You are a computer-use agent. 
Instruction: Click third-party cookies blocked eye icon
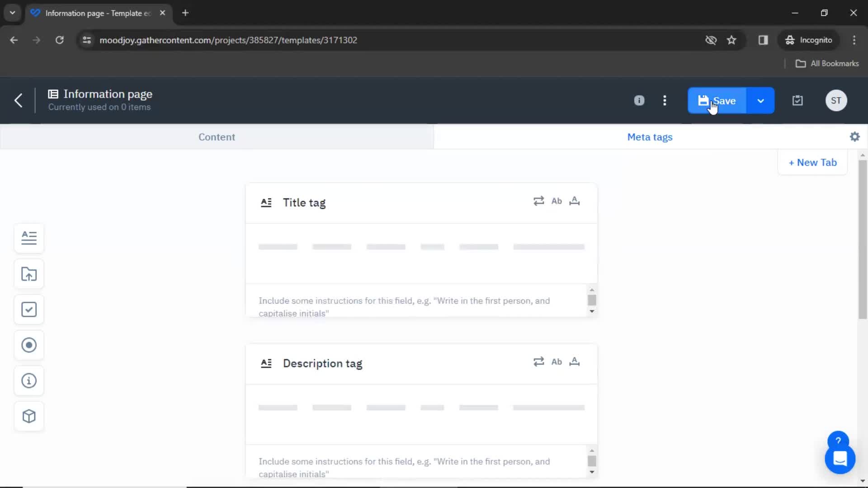pyautogui.click(x=711, y=40)
